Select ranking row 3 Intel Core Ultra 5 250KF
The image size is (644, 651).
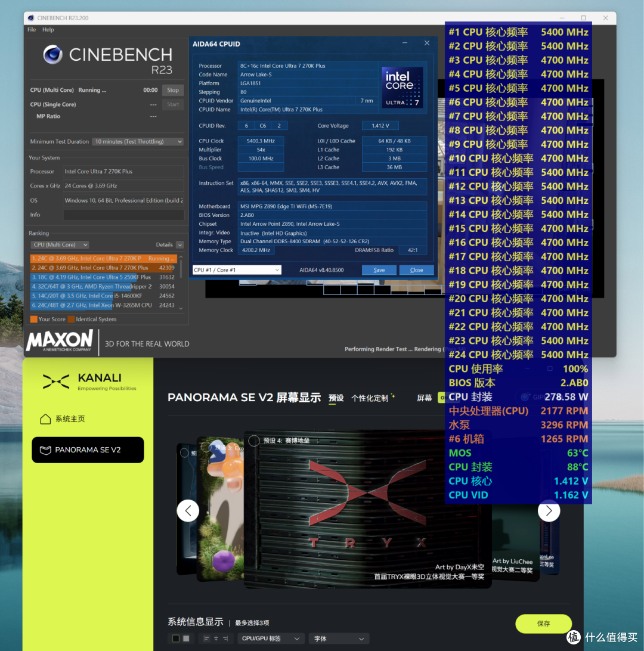tap(103, 277)
